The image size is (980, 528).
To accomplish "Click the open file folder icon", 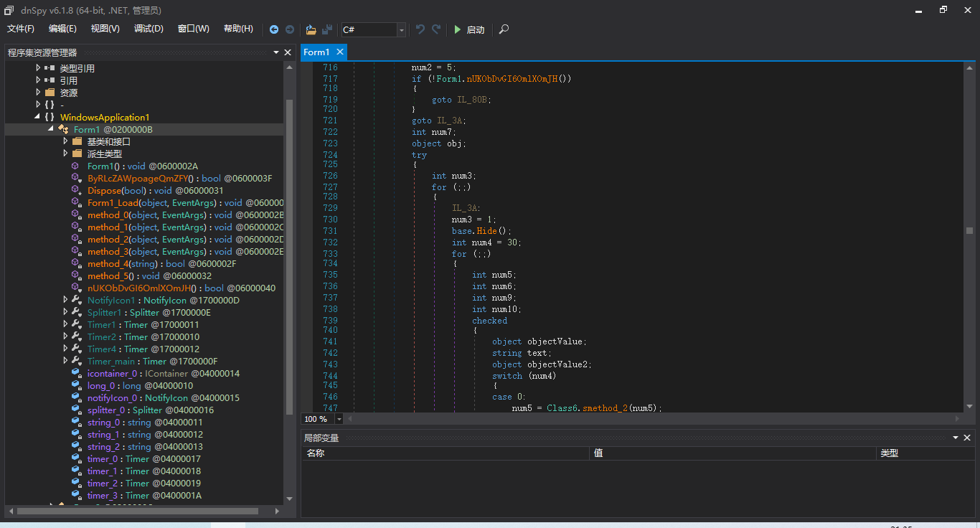I will click(311, 29).
